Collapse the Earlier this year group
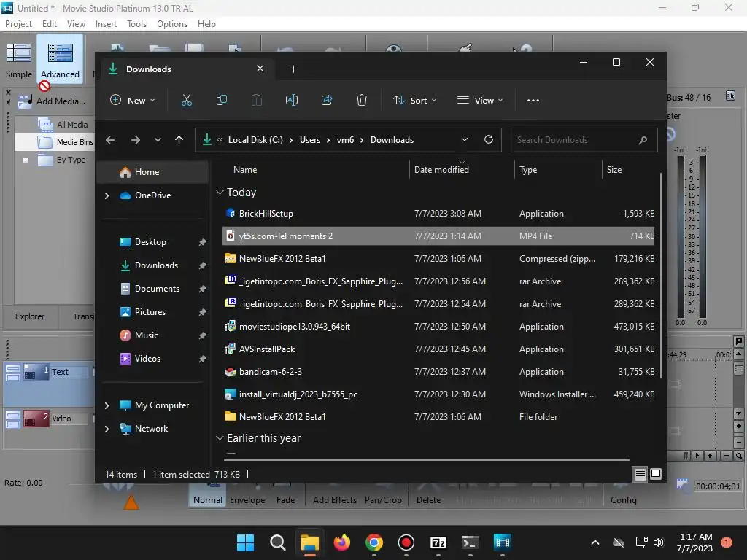Viewport: 747px width, 560px height. click(220, 438)
